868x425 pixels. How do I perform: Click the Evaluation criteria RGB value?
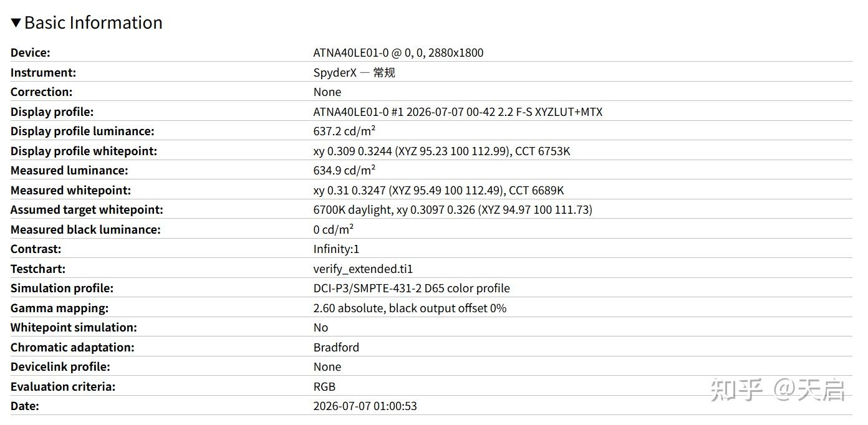324,387
